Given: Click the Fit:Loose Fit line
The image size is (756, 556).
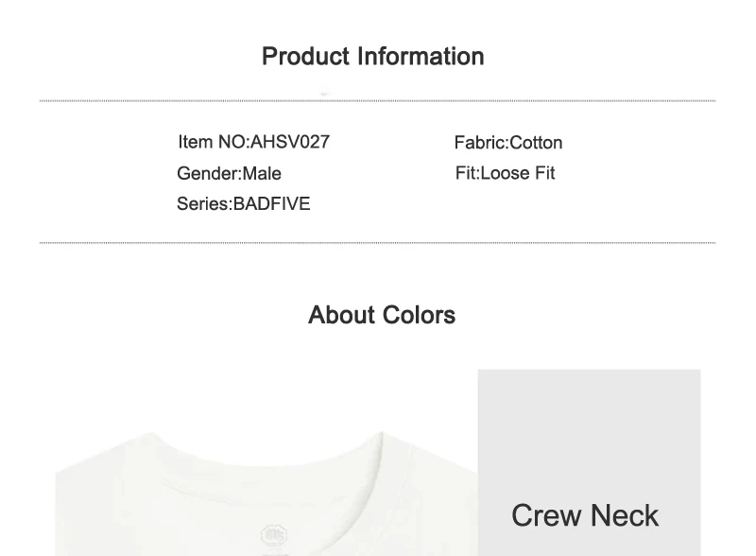Looking at the screenshot, I should [505, 173].
